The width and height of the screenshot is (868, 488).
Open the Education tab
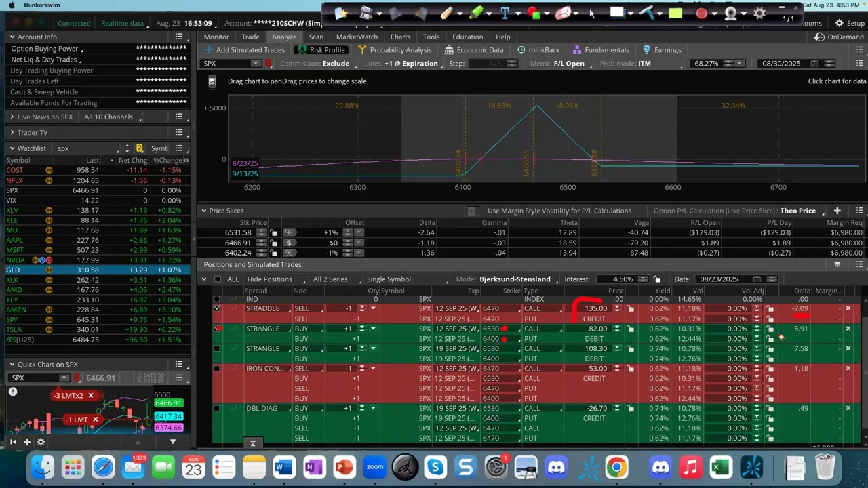[468, 37]
